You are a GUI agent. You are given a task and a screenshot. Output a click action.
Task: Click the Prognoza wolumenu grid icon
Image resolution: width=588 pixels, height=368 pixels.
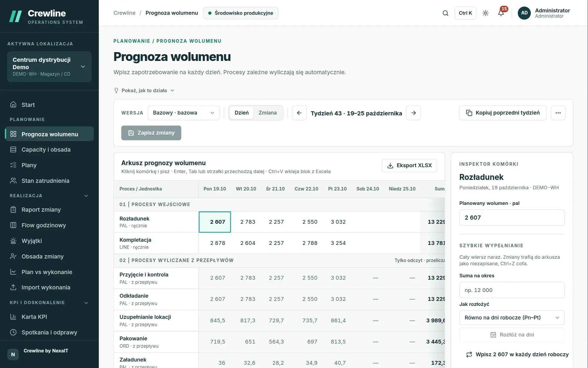[x=13, y=134]
